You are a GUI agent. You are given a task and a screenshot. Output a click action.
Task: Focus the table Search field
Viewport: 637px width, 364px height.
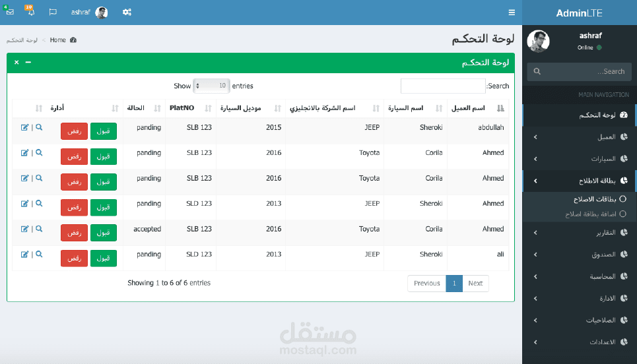tap(443, 86)
